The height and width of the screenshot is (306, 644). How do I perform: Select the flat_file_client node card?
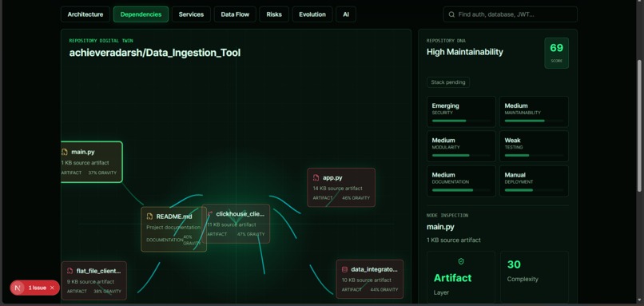[94, 280]
